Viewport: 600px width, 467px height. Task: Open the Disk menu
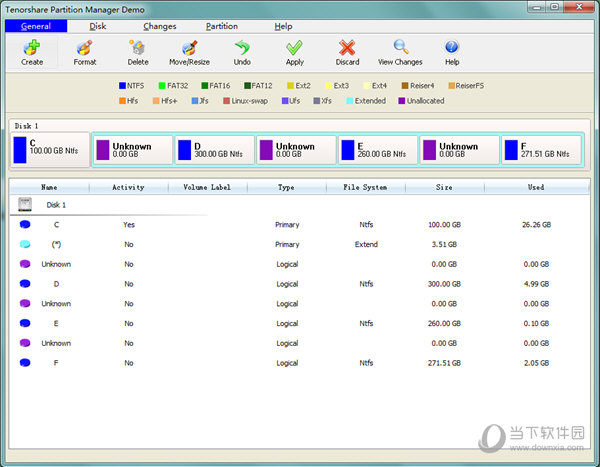click(x=98, y=26)
